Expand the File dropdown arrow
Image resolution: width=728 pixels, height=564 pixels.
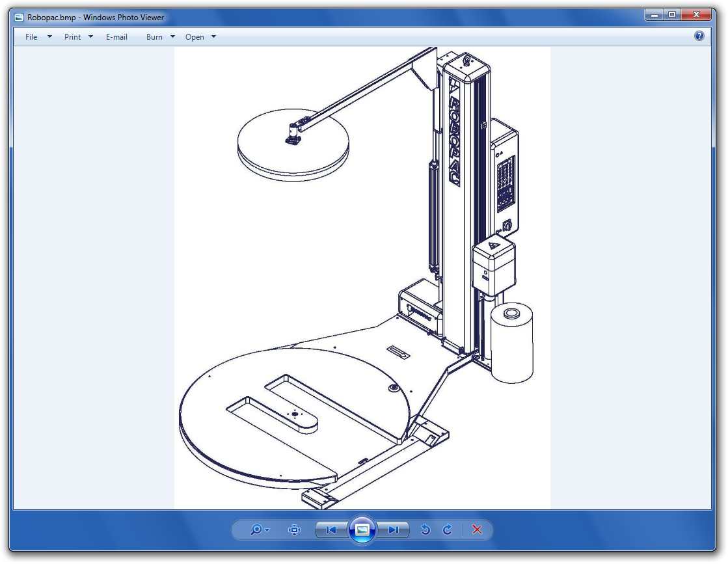point(49,37)
